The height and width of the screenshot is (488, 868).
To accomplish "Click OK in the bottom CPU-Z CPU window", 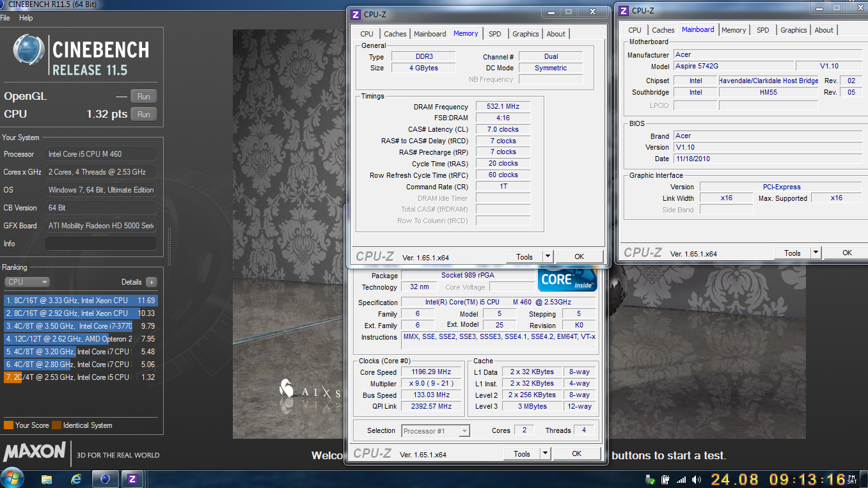I will (x=576, y=453).
